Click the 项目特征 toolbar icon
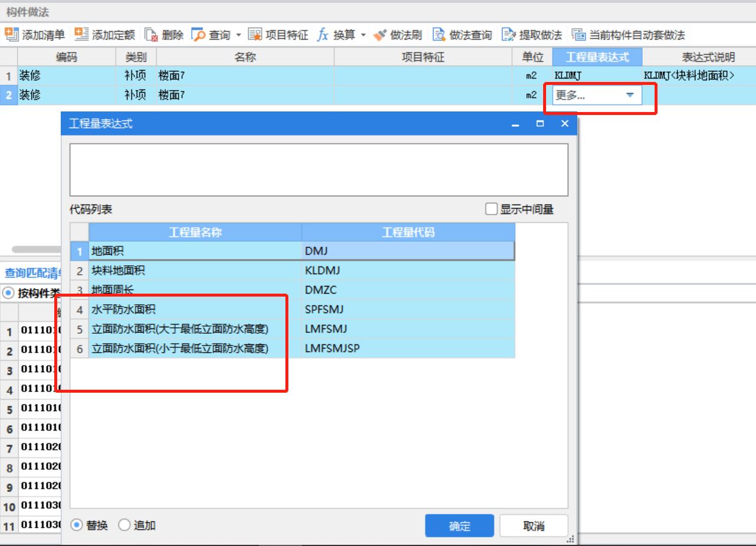The height and width of the screenshot is (546, 756). [255, 35]
